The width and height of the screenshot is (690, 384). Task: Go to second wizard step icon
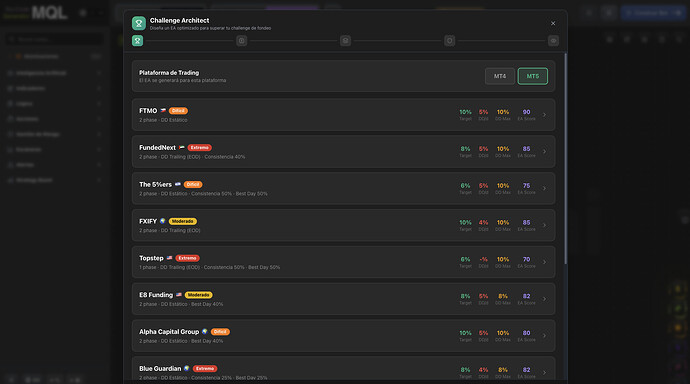(242, 41)
